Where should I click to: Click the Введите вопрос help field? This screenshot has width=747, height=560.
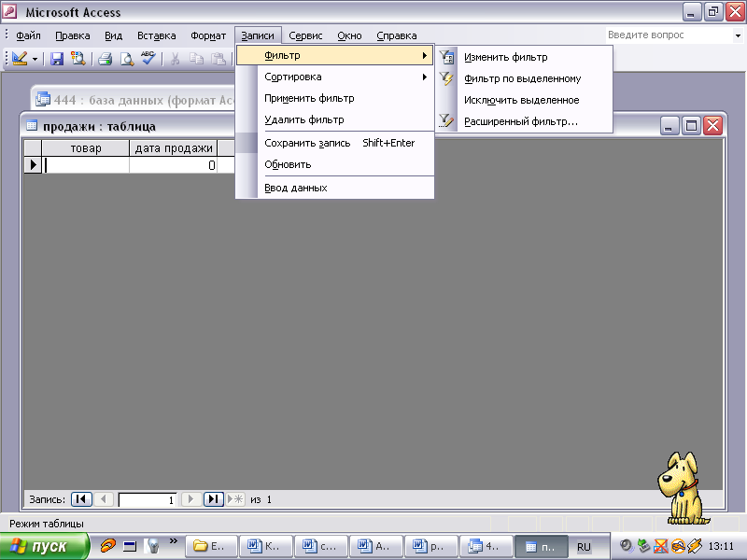point(669,35)
